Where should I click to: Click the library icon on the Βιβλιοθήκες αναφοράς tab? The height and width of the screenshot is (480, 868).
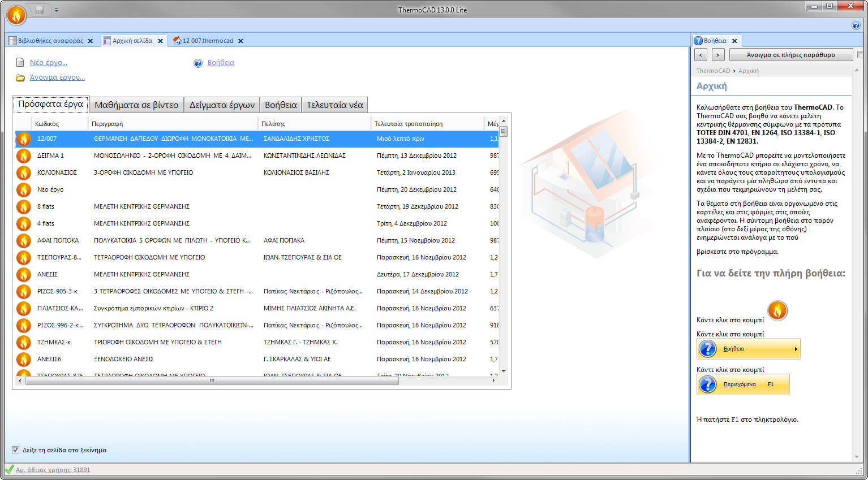(12, 40)
